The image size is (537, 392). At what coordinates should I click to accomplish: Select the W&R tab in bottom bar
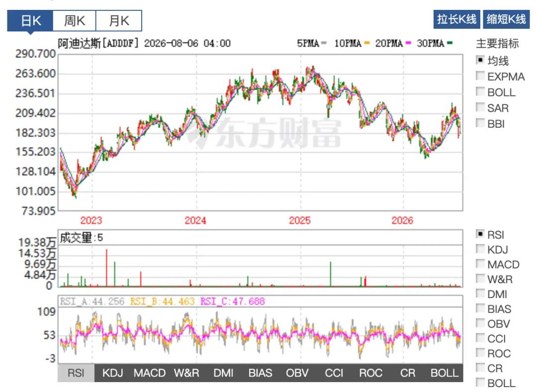point(186,373)
